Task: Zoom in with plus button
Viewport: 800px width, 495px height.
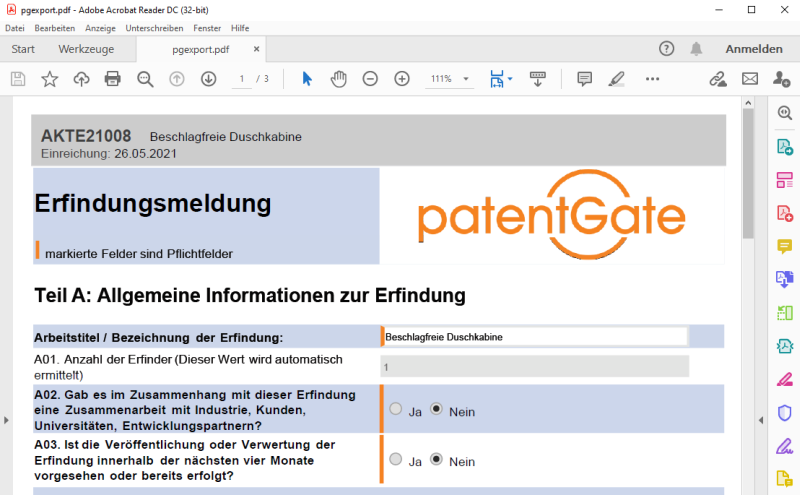Action: [x=402, y=79]
